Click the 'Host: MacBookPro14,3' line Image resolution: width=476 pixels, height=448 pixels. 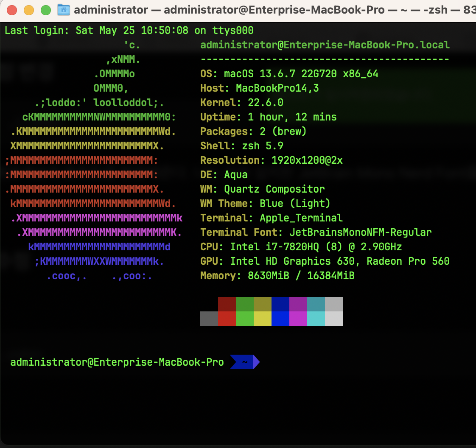260,88
